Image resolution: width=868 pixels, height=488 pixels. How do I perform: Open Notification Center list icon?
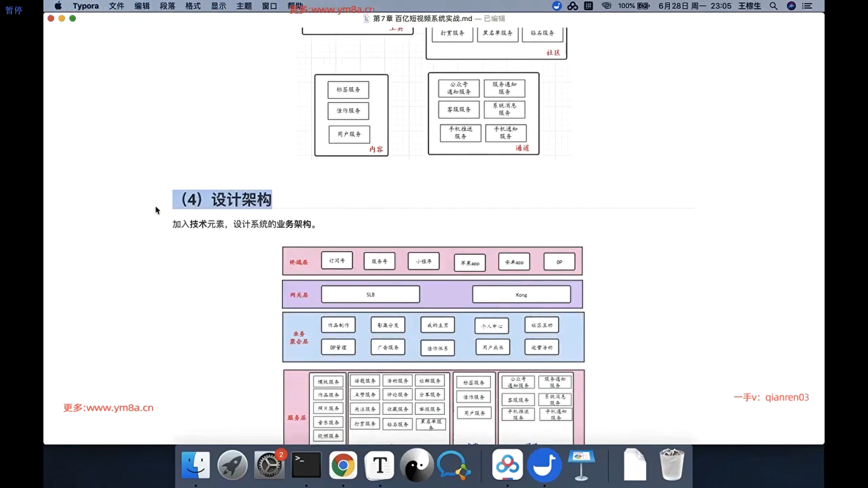(x=807, y=6)
